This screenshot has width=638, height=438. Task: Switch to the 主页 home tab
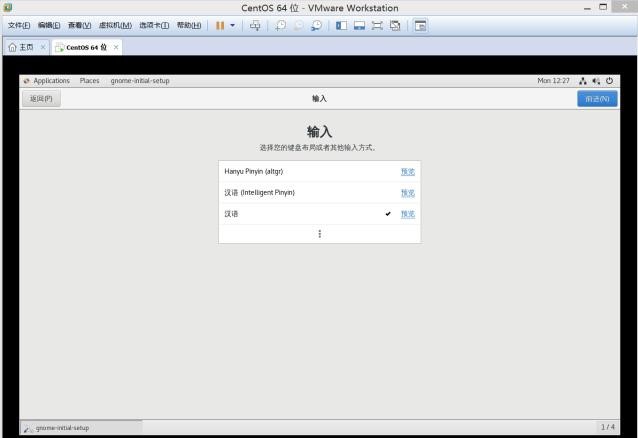point(22,47)
